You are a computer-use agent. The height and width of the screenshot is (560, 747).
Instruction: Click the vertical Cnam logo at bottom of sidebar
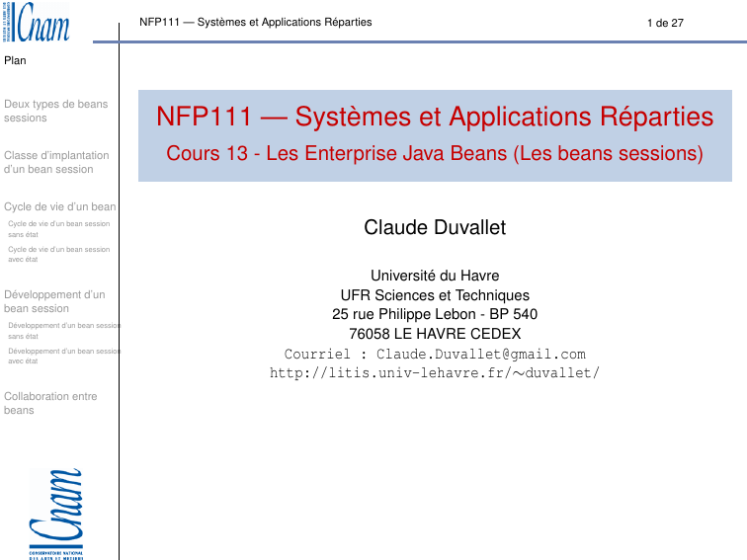[55, 514]
